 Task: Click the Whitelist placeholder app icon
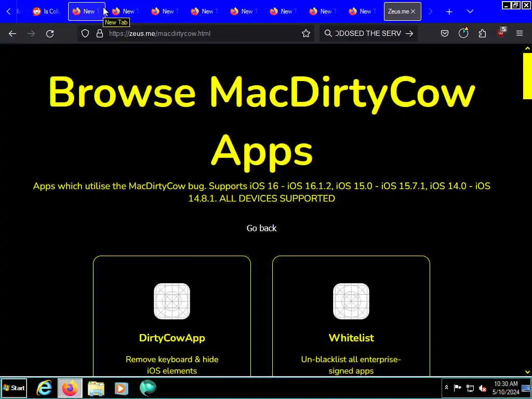pos(351,301)
